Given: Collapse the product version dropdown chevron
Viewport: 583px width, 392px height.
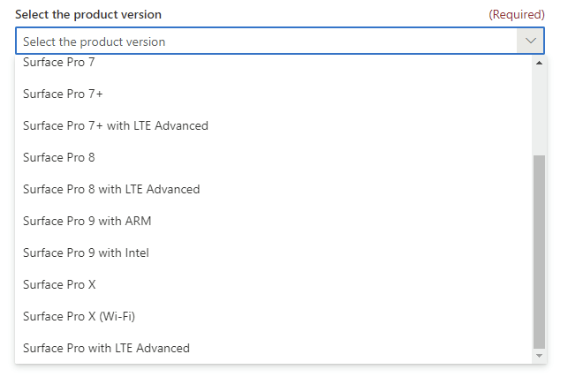Looking at the screenshot, I should [530, 41].
